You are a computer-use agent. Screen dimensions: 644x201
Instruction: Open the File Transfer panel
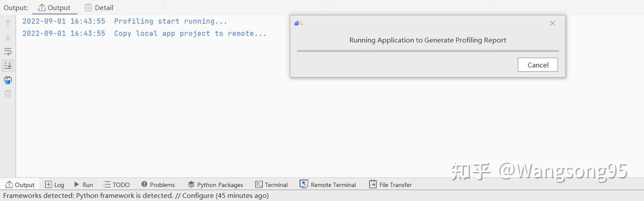pyautogui.click(x=390, y=184)
